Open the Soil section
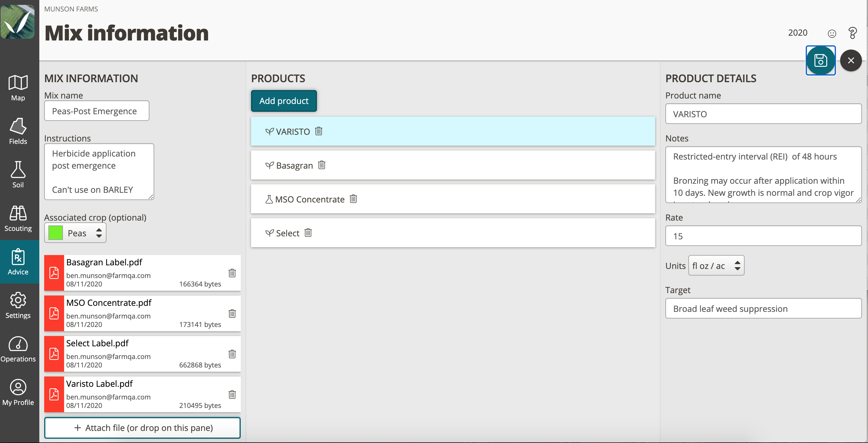This screenshot has width=868, height=443. (x=18, y=175)
